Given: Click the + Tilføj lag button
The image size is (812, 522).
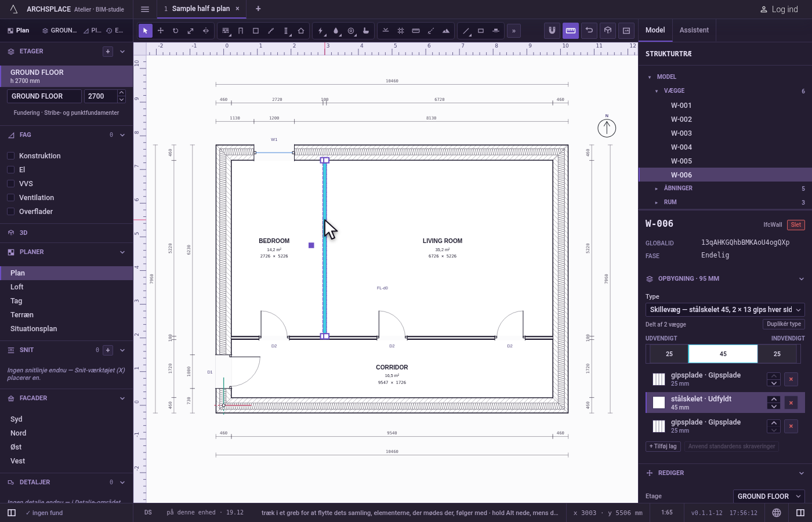Looking at the screenshot, I should point(663,447).
